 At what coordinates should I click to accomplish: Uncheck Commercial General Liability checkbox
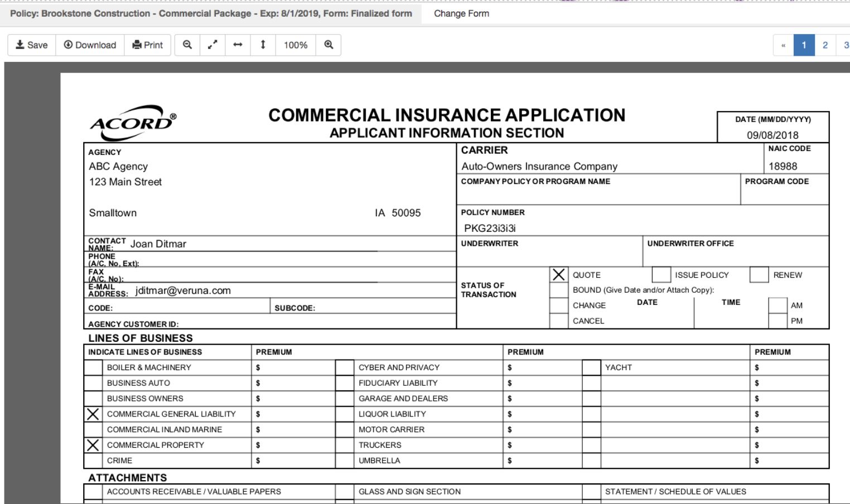click(x=93, y=414)
